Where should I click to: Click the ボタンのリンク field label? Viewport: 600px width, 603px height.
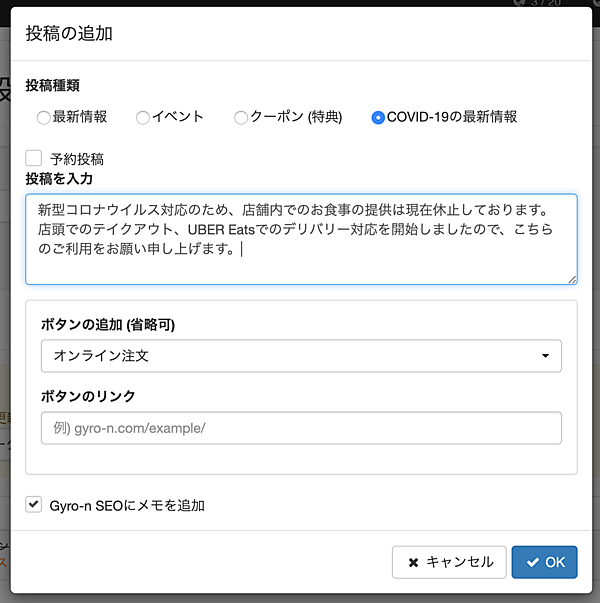(x=88, y=396)
